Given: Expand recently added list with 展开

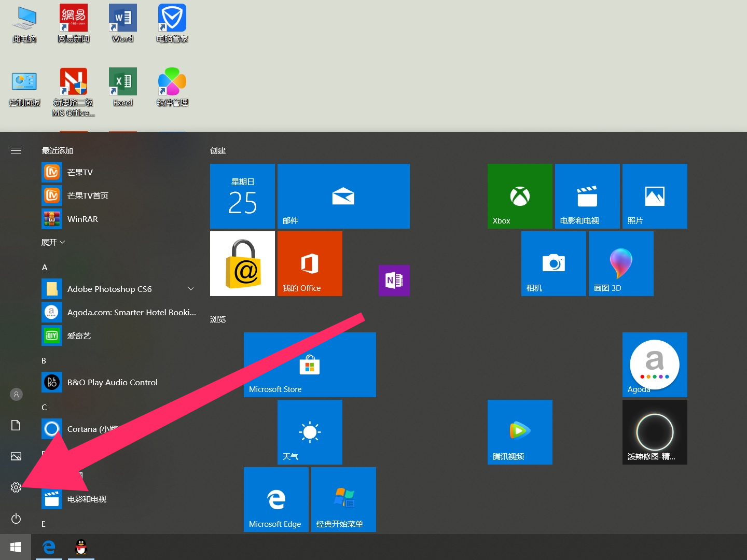Looking at the screenshot, I should click(53, 242).
